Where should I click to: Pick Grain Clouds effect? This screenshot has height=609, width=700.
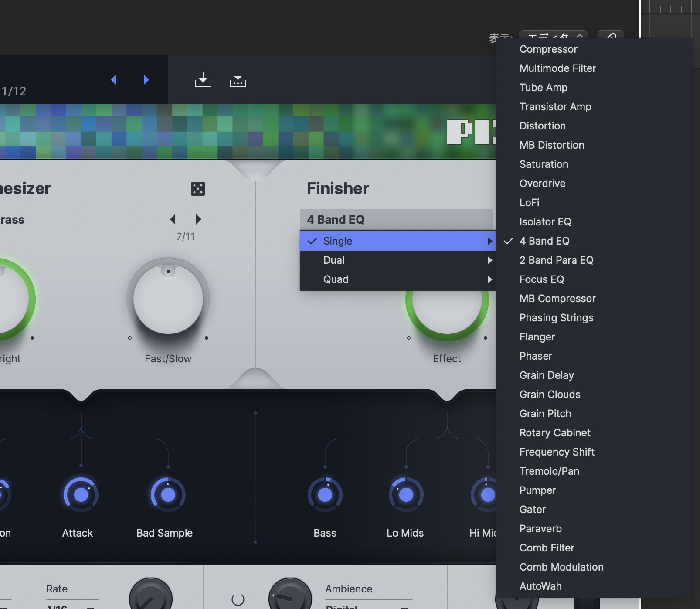tap(594, 395)
